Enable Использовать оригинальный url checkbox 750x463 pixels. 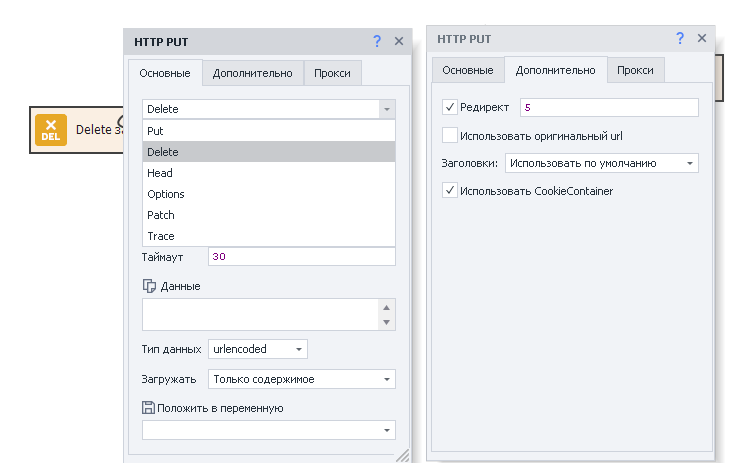click(450, 135)
